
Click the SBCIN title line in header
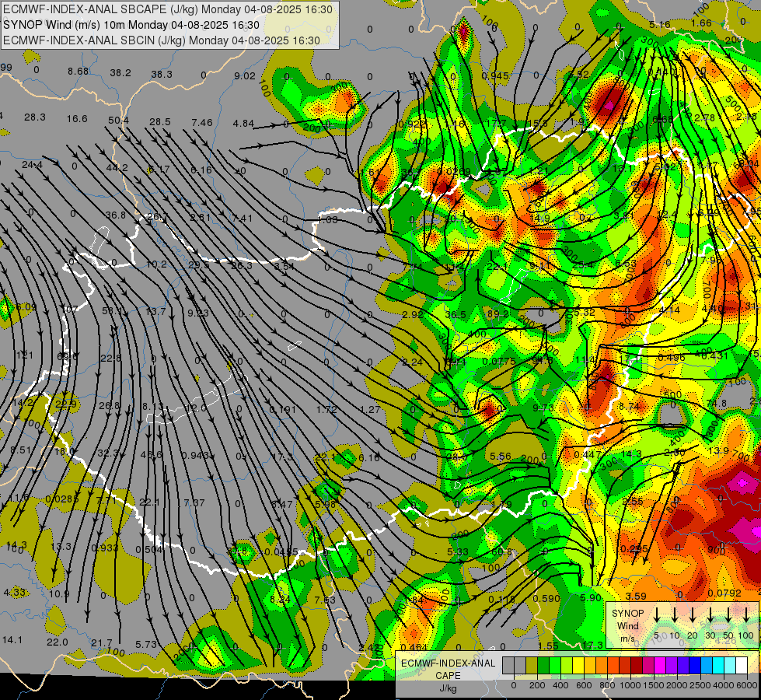162,40
